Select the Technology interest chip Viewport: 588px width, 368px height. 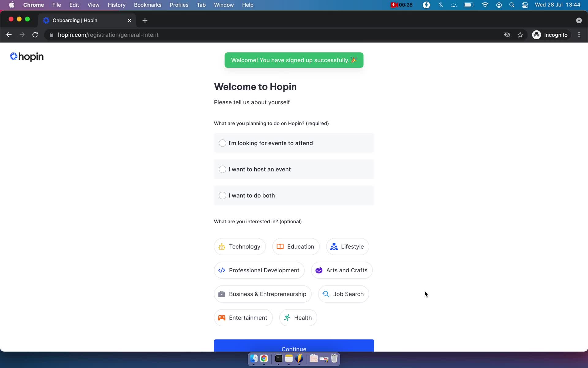[x=239, y=247]
